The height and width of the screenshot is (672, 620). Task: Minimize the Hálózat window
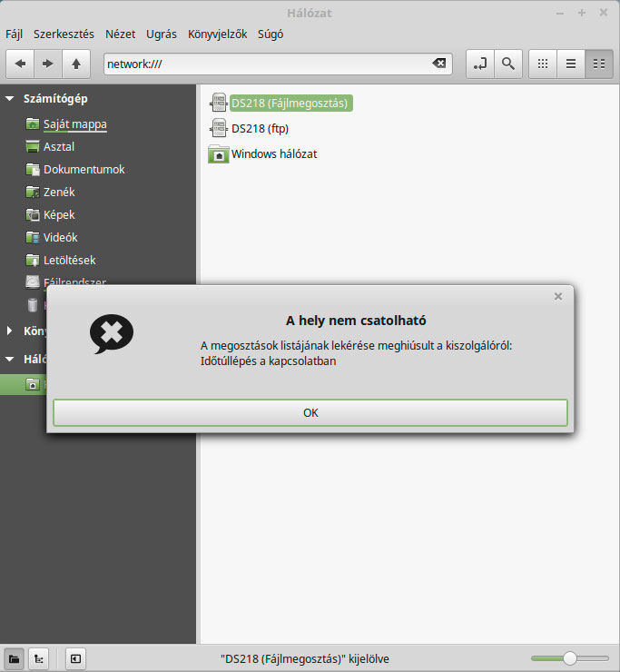tap(559, 14)
